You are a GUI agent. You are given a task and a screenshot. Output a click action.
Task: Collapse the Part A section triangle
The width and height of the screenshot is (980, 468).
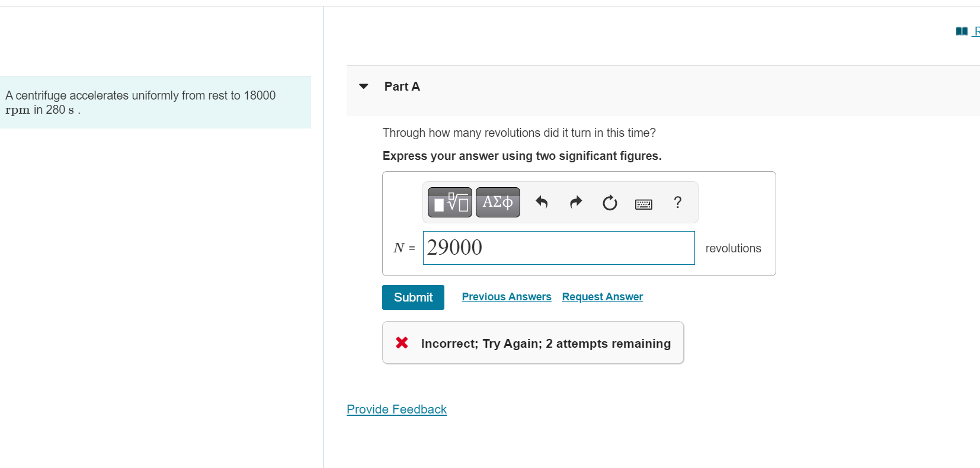pos(364,86)
